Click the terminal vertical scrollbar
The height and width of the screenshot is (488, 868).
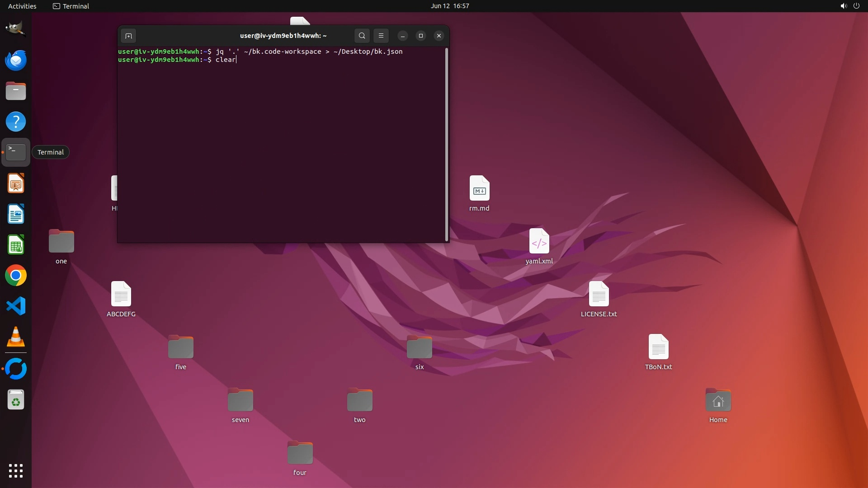pyautogui.click(x=447, y=145)
